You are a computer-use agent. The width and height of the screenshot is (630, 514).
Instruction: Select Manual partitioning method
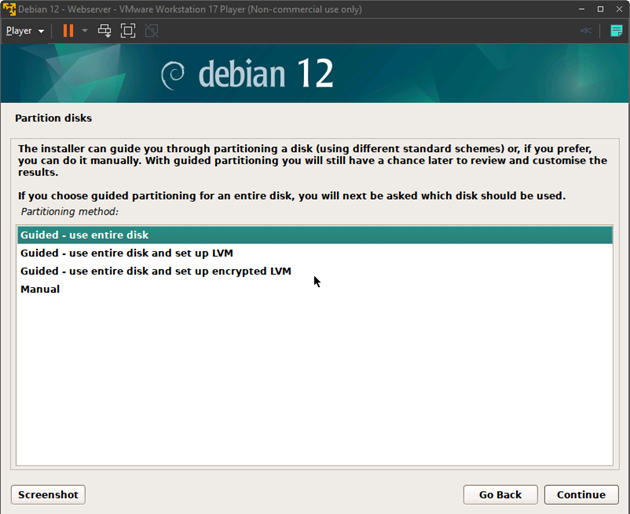coord(315,289)
